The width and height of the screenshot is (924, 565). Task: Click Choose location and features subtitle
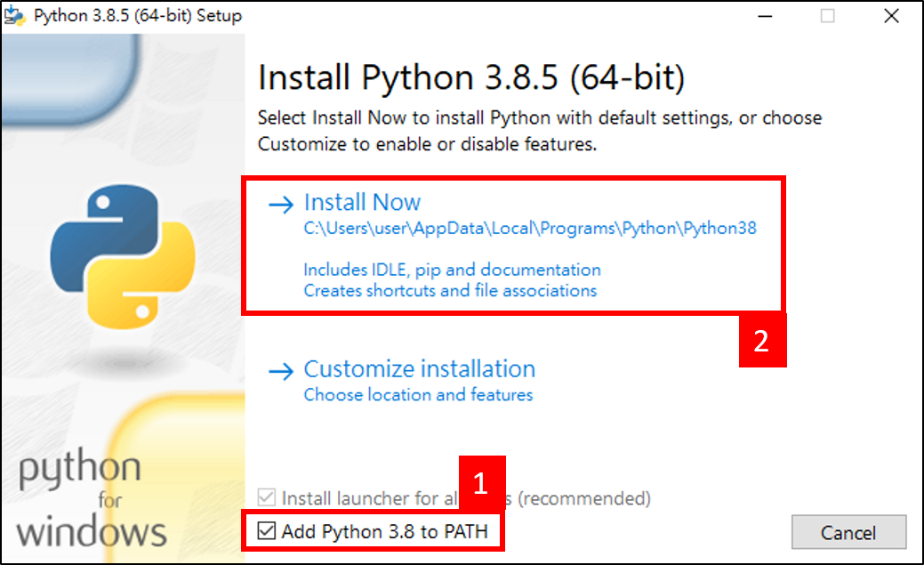tap(418, 394)
